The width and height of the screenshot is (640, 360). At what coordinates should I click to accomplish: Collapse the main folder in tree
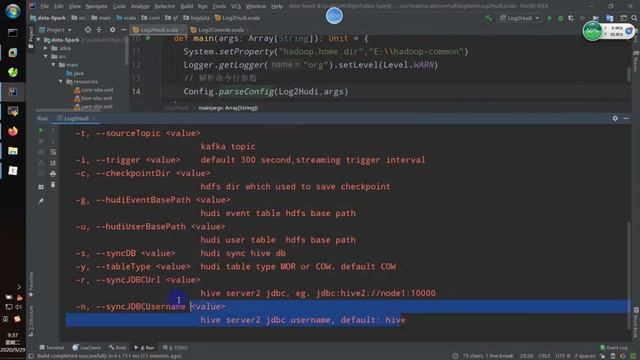pos(53,65)
